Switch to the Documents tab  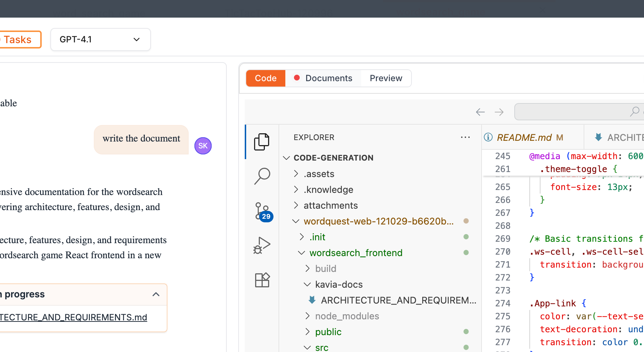tap(323, 78)
